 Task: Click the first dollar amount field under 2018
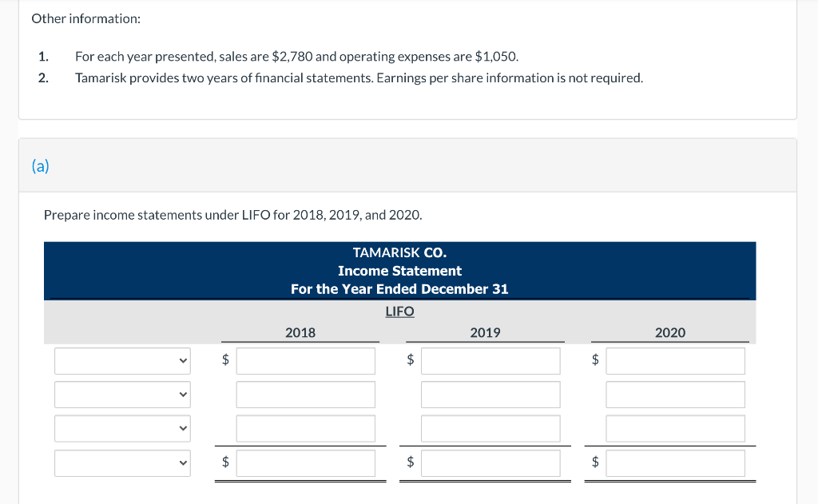(305, 360)
